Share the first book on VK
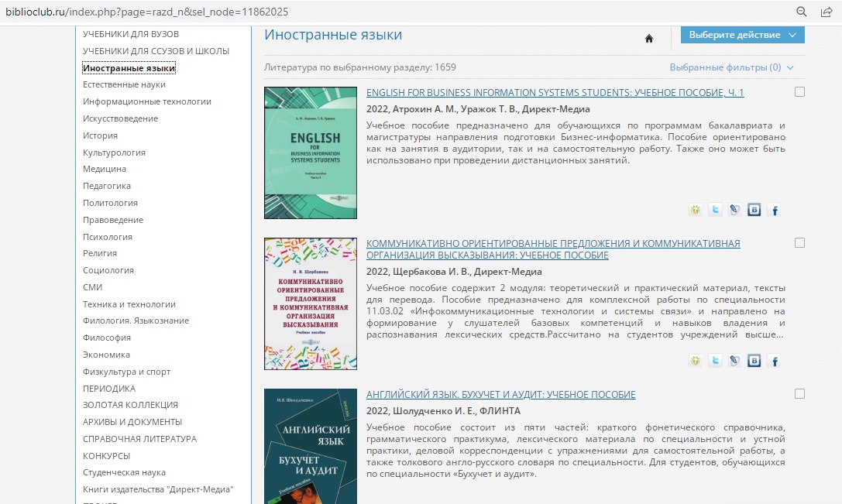This screenshot has height=504, width=842. tap(754, 210)
